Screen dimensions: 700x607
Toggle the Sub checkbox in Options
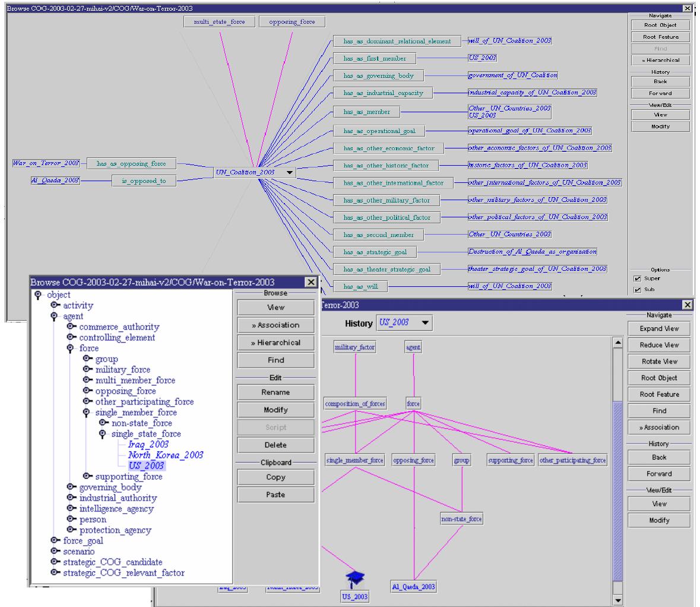[637, 290]
